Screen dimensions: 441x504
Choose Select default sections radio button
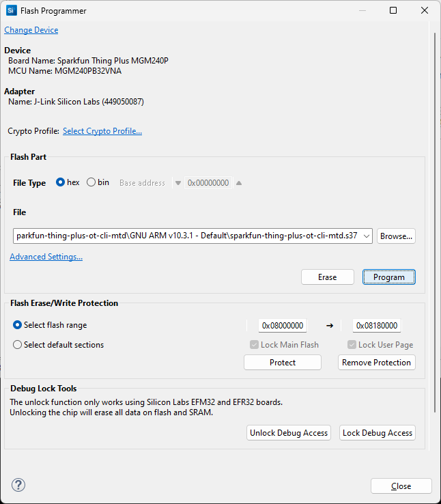pos(18,345)
